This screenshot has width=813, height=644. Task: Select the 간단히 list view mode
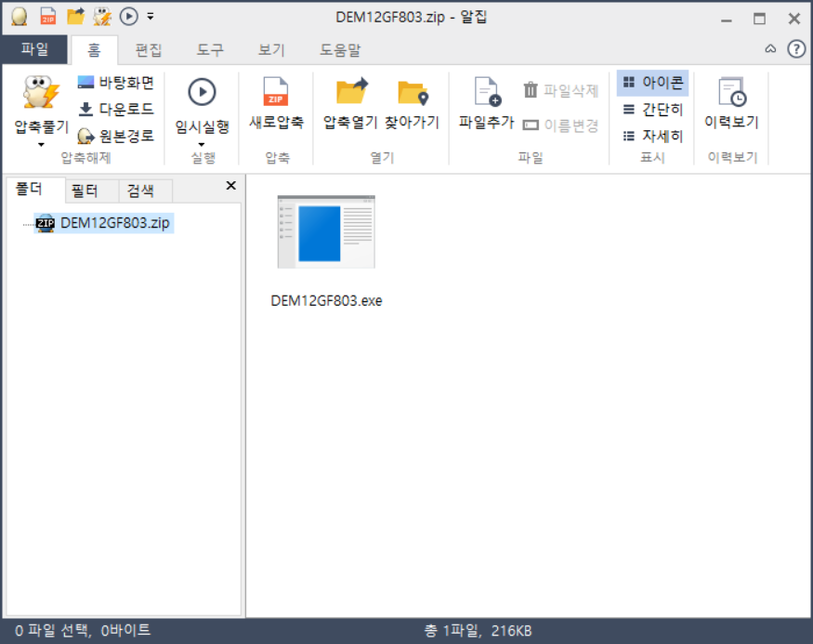(x=652, y=110)
